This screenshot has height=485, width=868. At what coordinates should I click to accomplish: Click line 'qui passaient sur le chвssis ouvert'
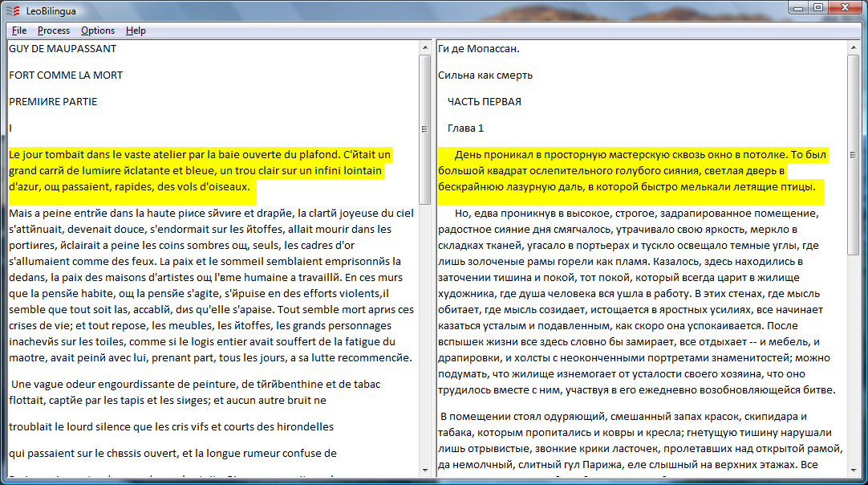pos(172,454)
